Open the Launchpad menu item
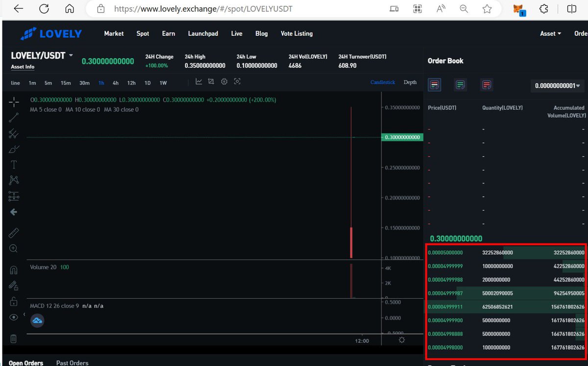588x366 pixels. pyautogui.click(x=203, y=33)
